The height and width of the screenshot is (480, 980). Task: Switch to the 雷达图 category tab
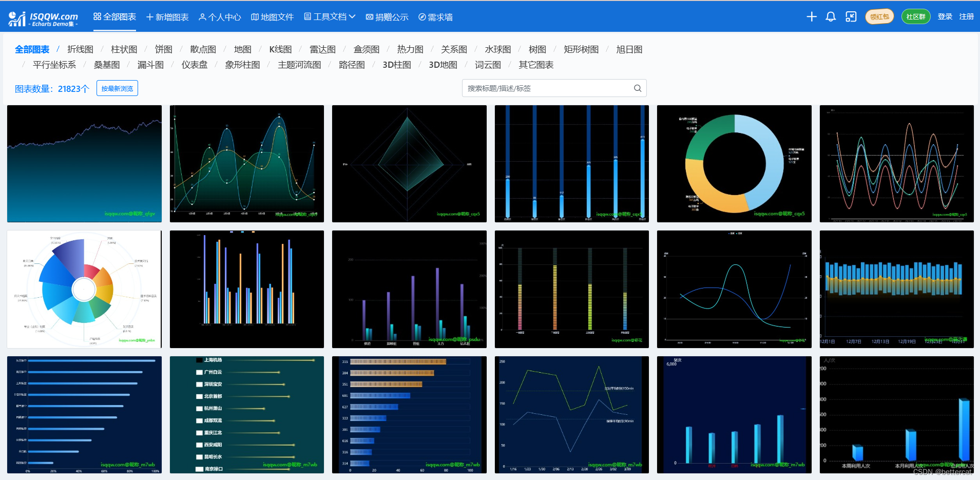click(x=322, y=49)
